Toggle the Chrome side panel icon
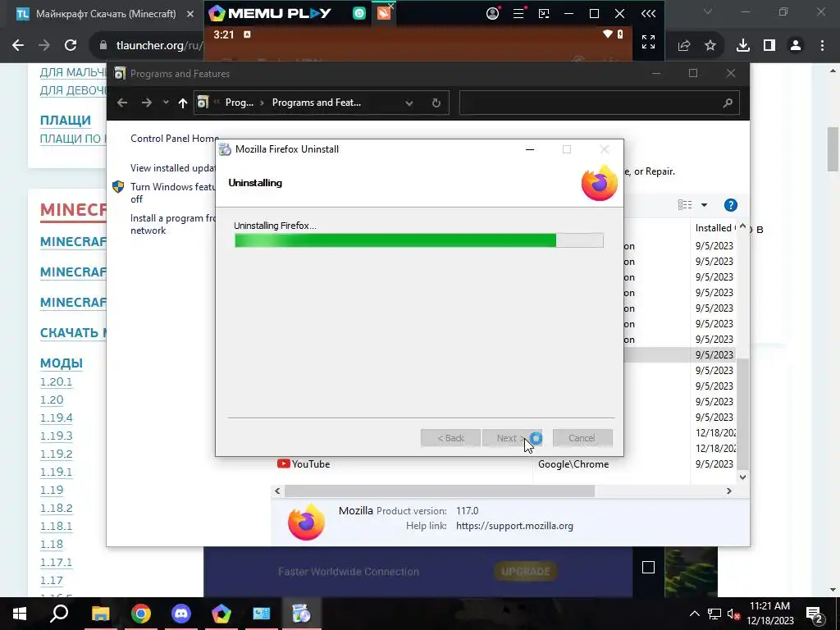This screenshot has width=840, height=630. tap(769, 46)
